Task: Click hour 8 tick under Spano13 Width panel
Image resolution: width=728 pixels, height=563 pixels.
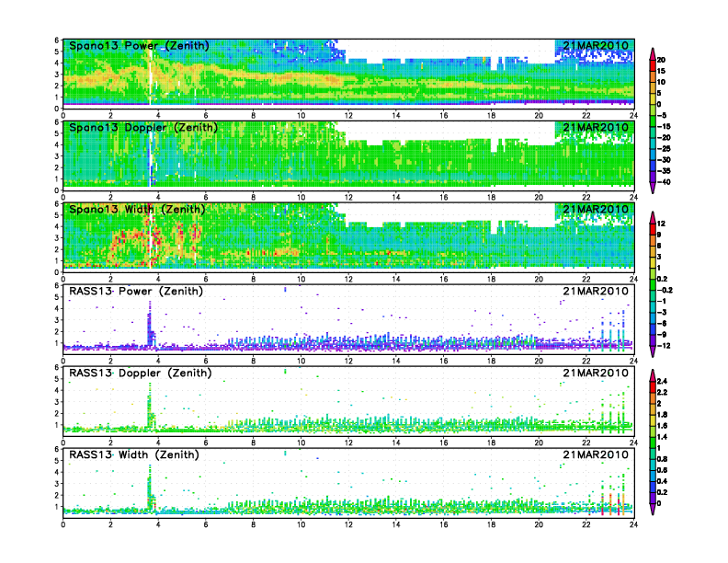Action: (254, 279)
